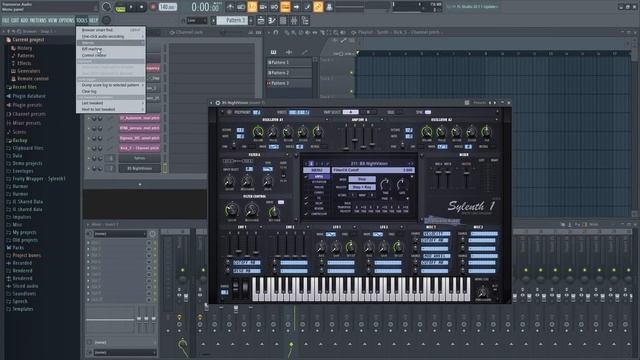Select the 'Sytrus' channel button
Screen dimensions: 640x360
139,158
